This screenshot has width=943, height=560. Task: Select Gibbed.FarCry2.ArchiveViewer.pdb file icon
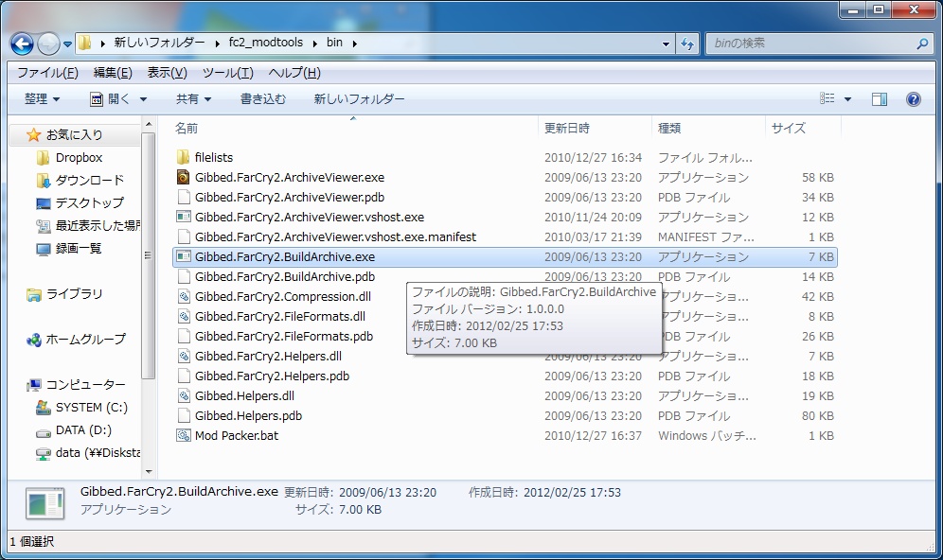(x=184, y=197)
